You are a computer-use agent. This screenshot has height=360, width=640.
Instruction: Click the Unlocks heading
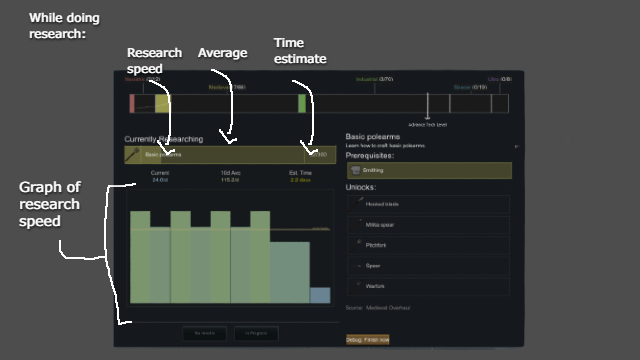click(x=361, y=187)
